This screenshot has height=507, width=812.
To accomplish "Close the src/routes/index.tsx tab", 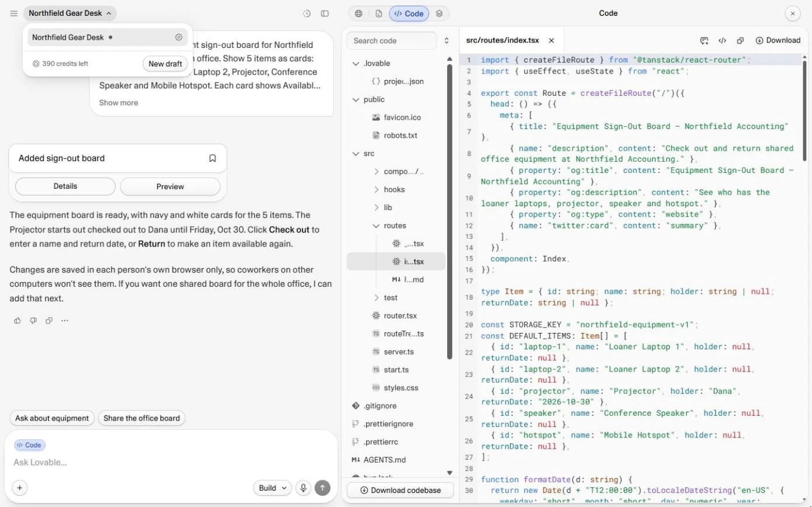I will point(551,40).
